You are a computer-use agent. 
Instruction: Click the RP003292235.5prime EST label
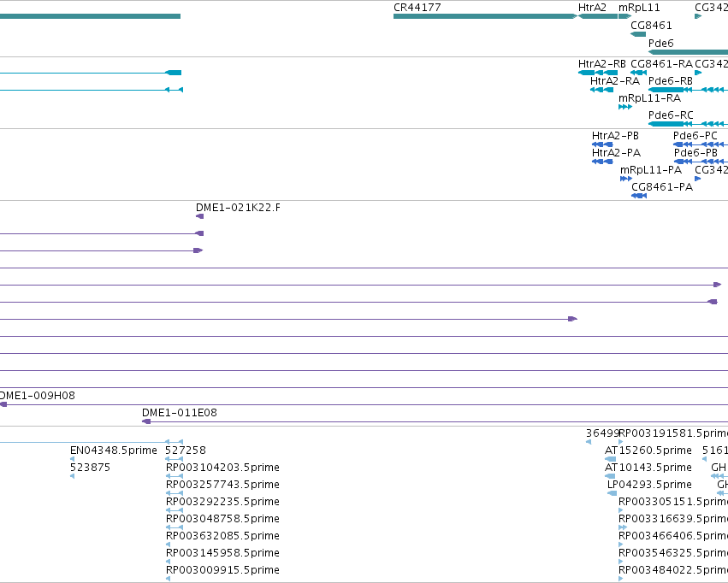pos(222,502)
